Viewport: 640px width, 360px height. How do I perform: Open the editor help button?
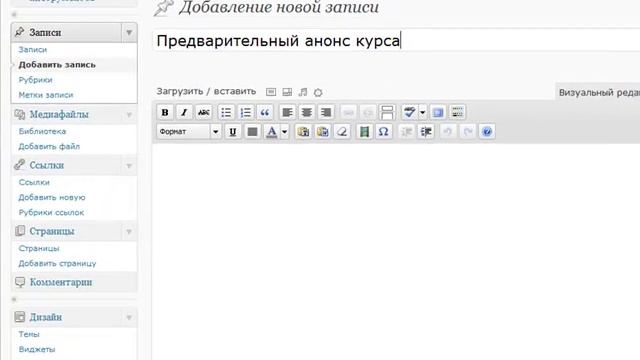(x=487, y=131)
